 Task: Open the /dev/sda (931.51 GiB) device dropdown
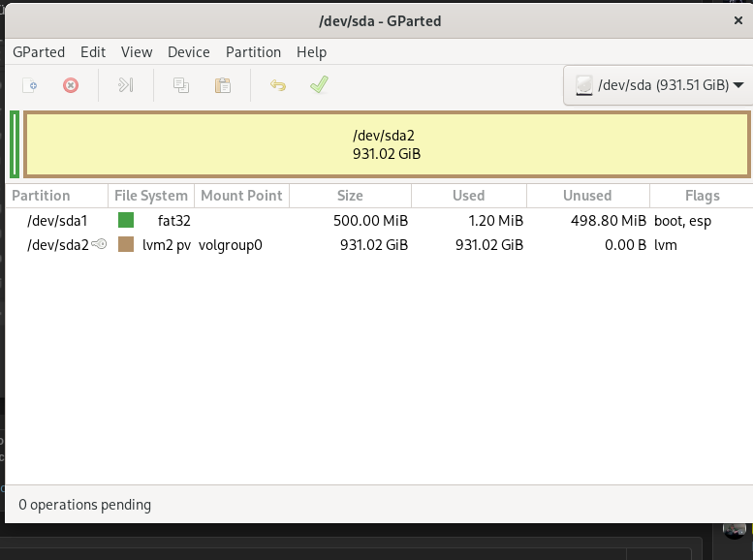coord(658,85)
